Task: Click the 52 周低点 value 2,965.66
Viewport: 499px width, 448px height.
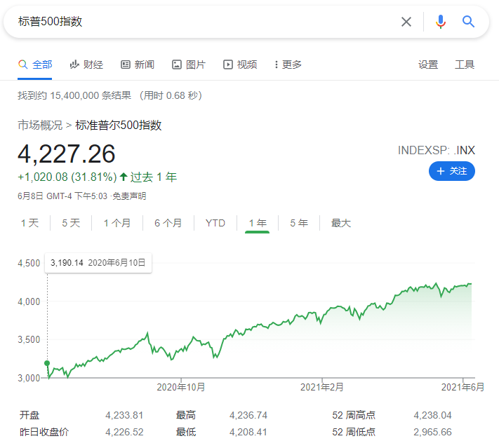Action: click(x=432, y=432)
